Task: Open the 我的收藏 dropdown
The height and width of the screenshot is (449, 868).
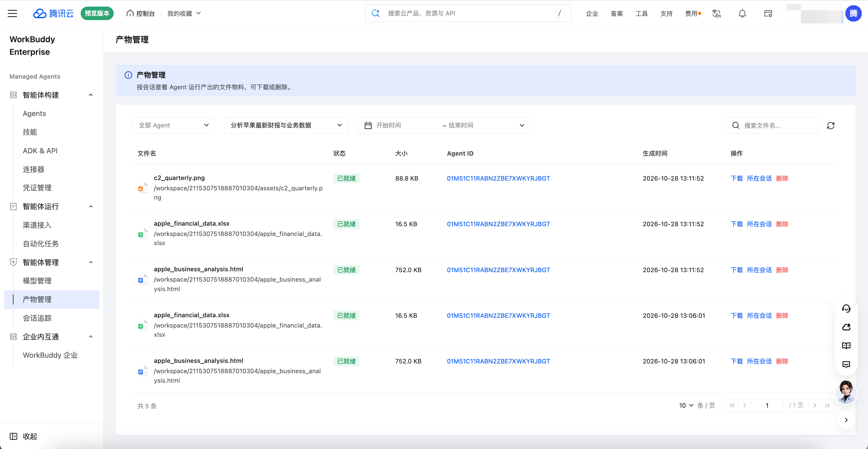Action: (184, 13)
